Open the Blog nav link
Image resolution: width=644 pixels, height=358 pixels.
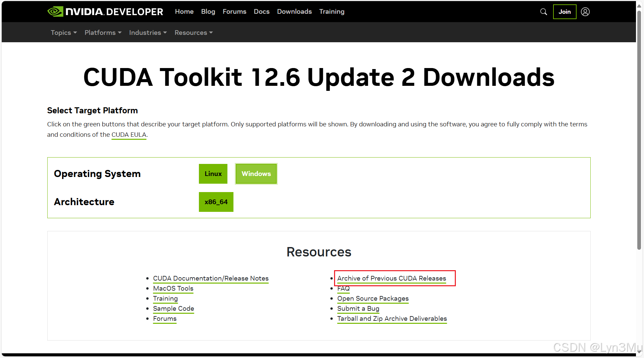pyautogui.click(x=208, y=11)
